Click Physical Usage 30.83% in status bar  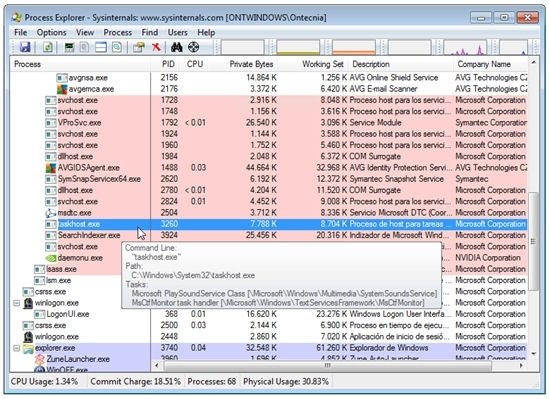pos(286,382)
